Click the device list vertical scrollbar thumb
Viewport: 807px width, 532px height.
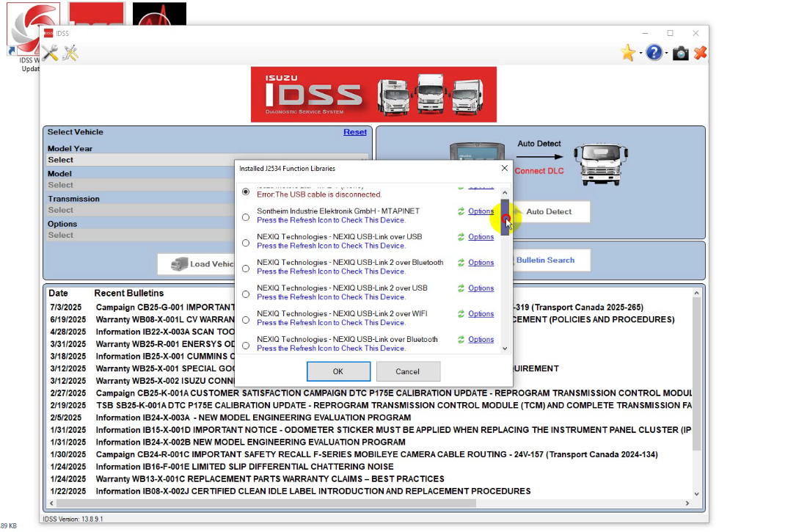click(505, 216)
